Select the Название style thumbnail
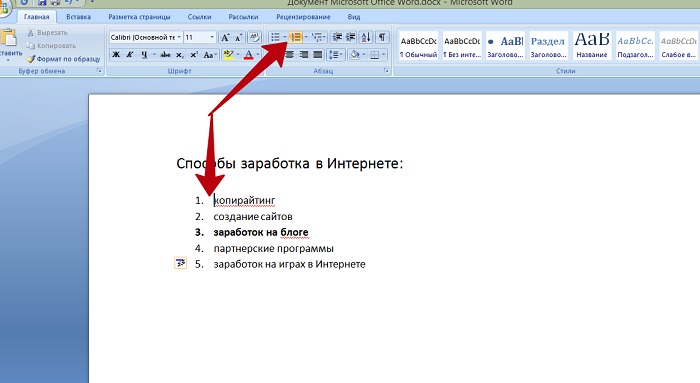700x383 pixels. 592,46
